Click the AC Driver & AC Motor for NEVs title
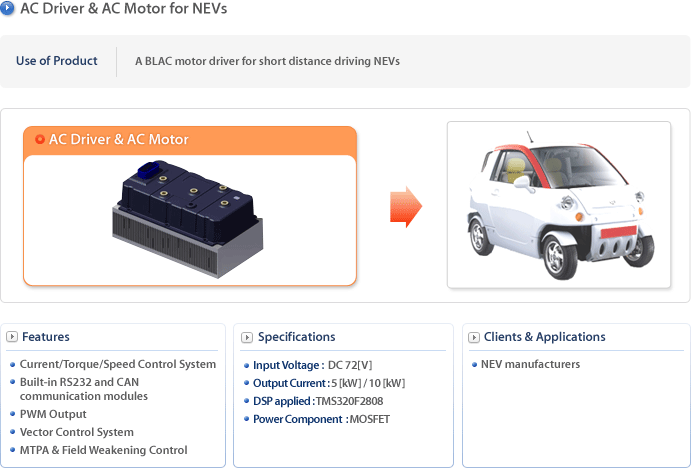 [123, 8]
